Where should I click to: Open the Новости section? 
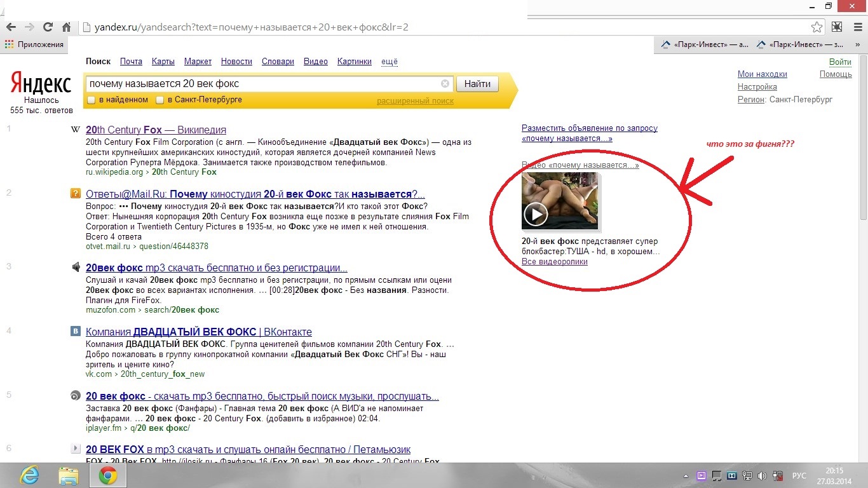coord(236,62)
